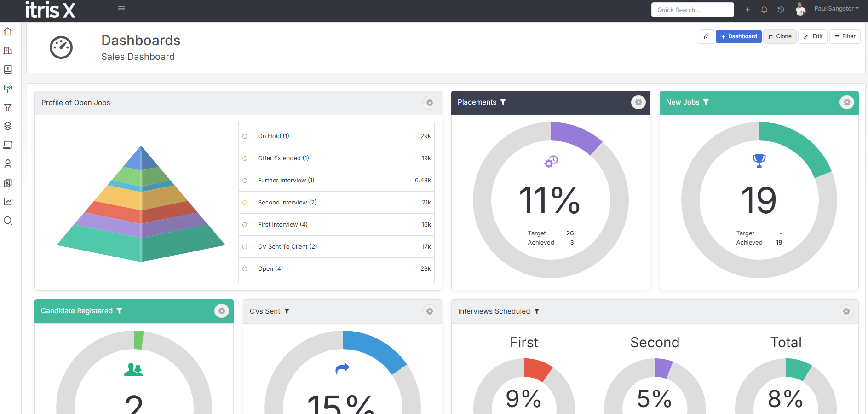Click the user avatar picture
The width and height of the screenshot is (868, 414).
801,9
